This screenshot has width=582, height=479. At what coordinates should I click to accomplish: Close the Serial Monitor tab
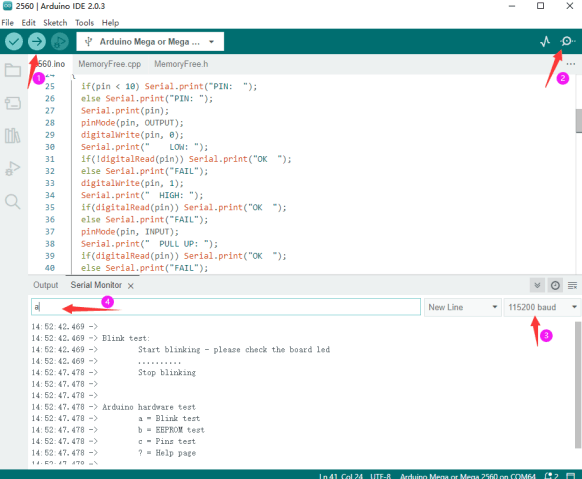(x=131, y=286)
